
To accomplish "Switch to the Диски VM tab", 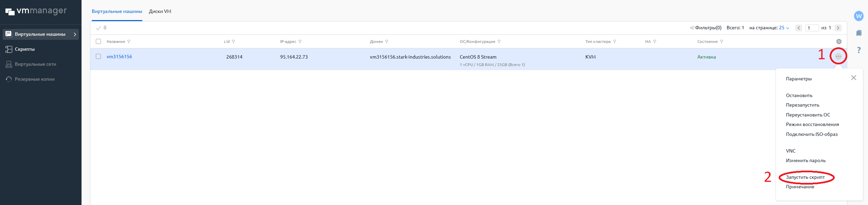I will click(160, 12).
